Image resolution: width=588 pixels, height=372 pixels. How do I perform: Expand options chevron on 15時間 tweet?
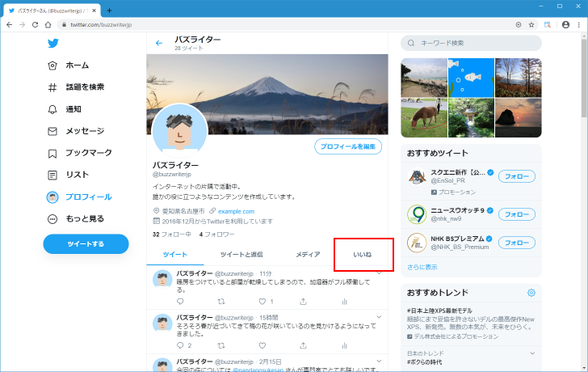pos(379,317)
